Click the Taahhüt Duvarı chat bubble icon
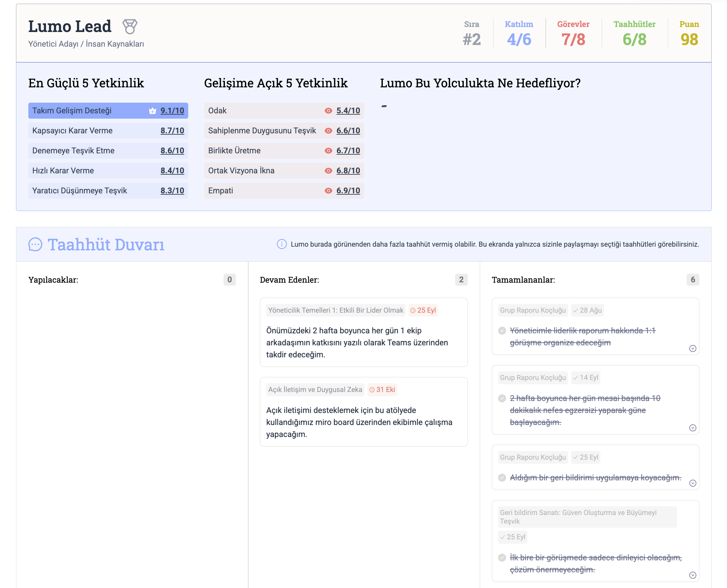Image resolution: width=727 pixels, height=588 pixels. click(35, 244)
